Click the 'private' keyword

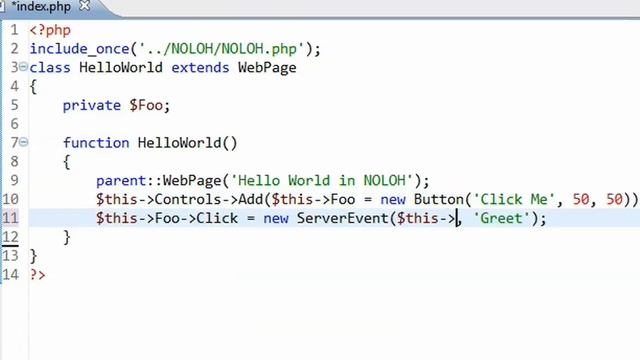(x=92, y=106)
